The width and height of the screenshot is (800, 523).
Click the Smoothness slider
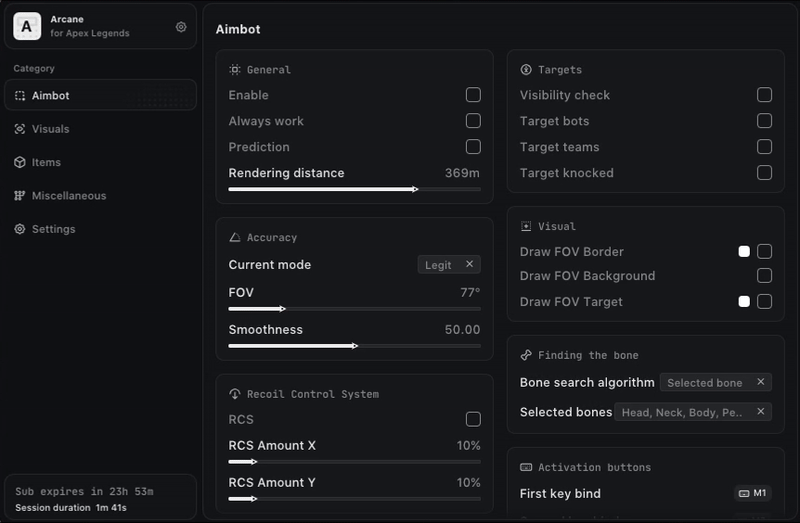355,346
